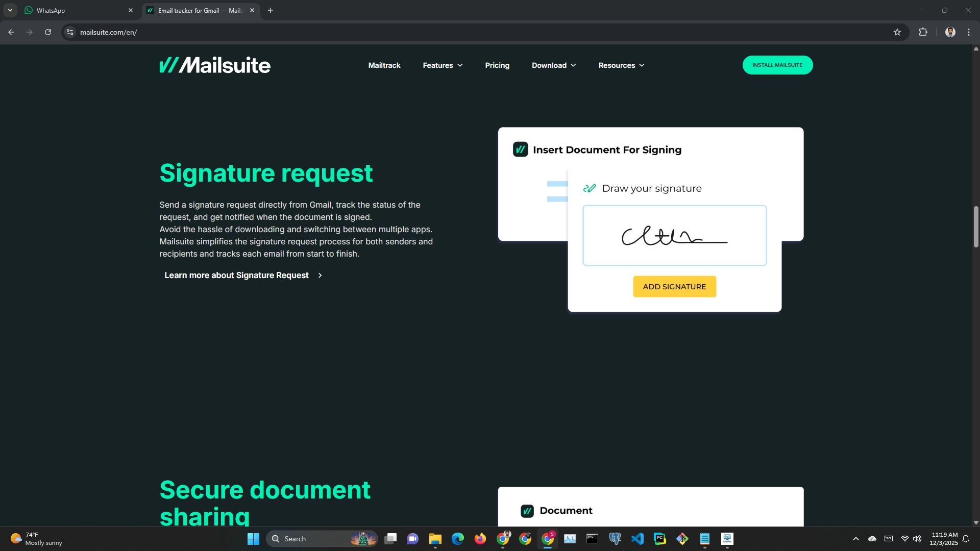Expand the Resources dropdown menu

(x=621, y=65)
